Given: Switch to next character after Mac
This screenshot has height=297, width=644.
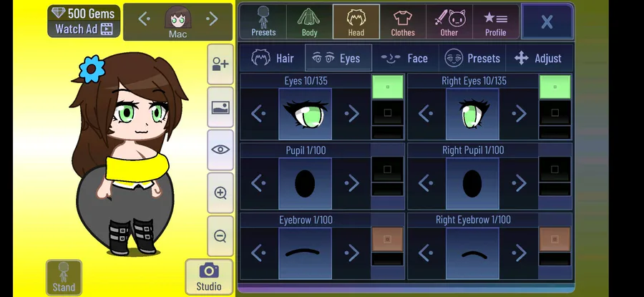Looking at the screenshot, I should click(212, 19).
